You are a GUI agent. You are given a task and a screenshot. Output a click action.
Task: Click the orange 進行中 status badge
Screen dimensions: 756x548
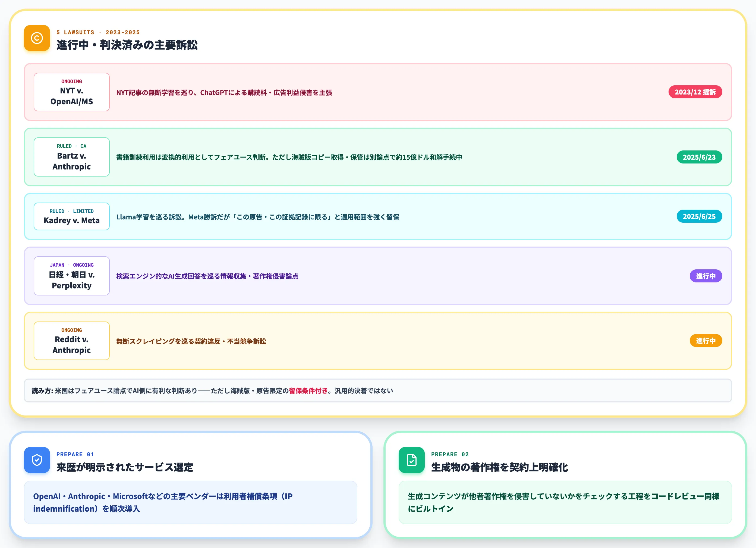point(706,341)
